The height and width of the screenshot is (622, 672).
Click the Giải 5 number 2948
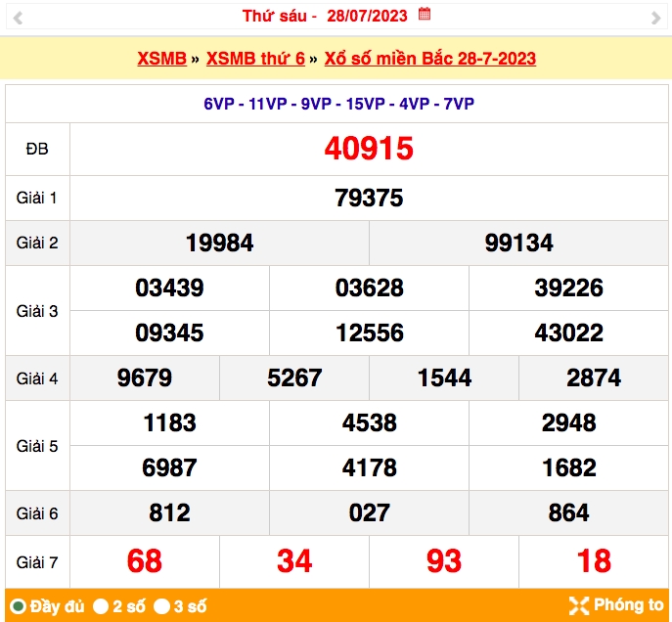coord(568,422)
